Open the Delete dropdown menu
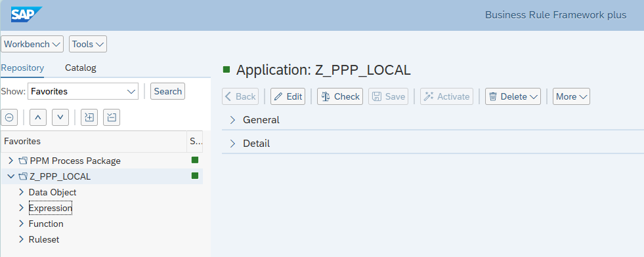644x257 pixels. pyautogui.click(x=513, y=96)
